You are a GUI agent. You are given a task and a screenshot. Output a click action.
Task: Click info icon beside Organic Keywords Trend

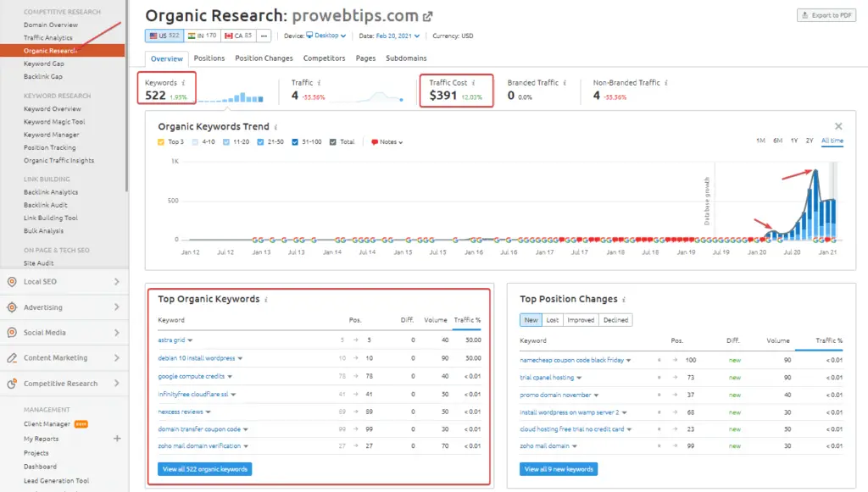[275, 127]
